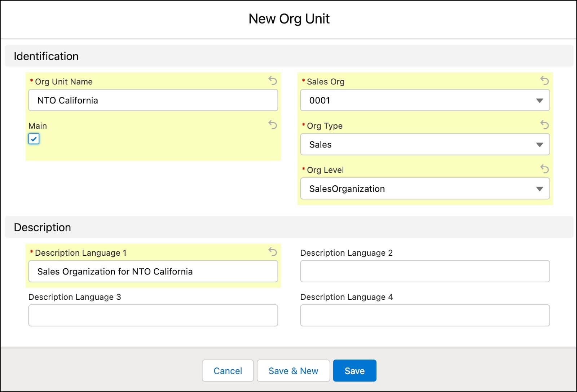Click inside the Org Unit Name field
This screenshot has width=577, height=392.
point(153,100)
